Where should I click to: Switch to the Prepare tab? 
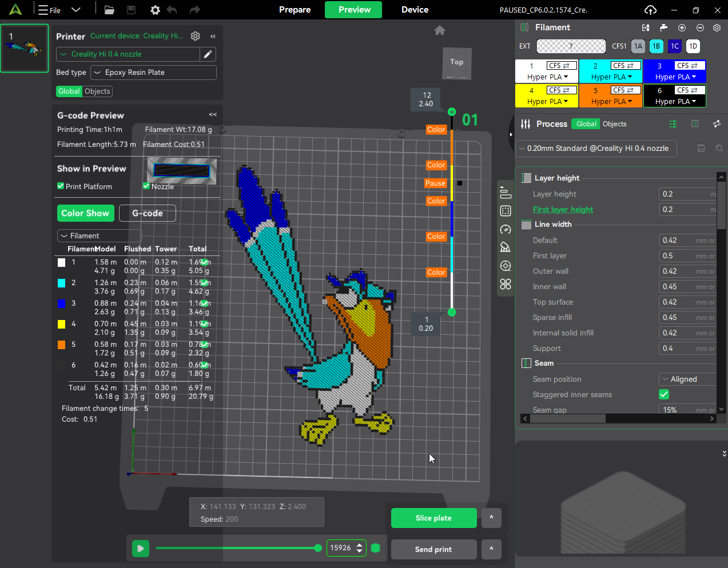(x=295, y=10)
